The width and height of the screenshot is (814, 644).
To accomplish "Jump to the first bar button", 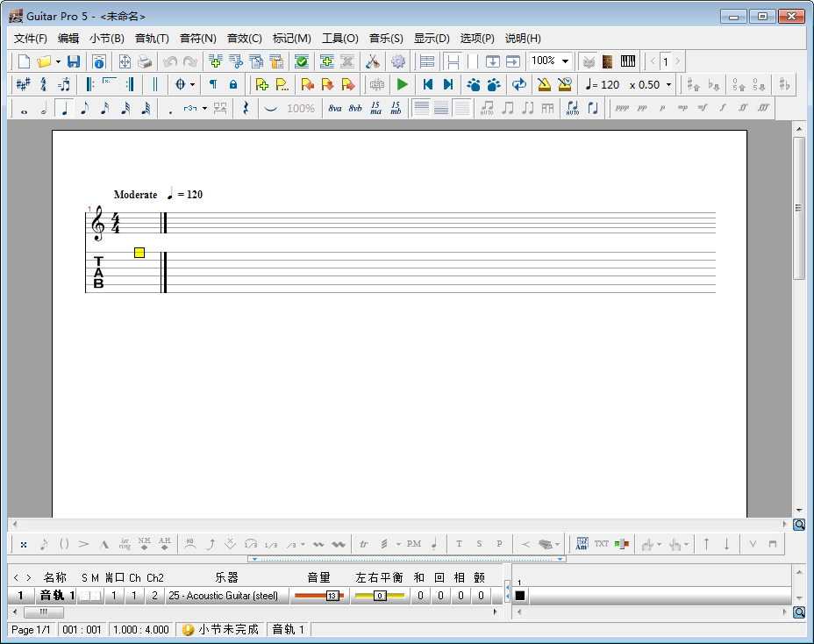I will click(x=428, y=84).
